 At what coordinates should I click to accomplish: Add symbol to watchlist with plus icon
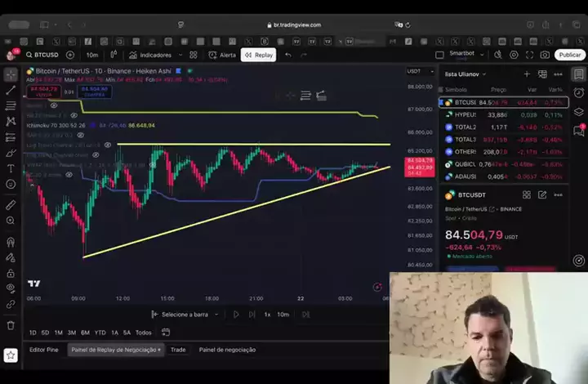click(526, 74)
